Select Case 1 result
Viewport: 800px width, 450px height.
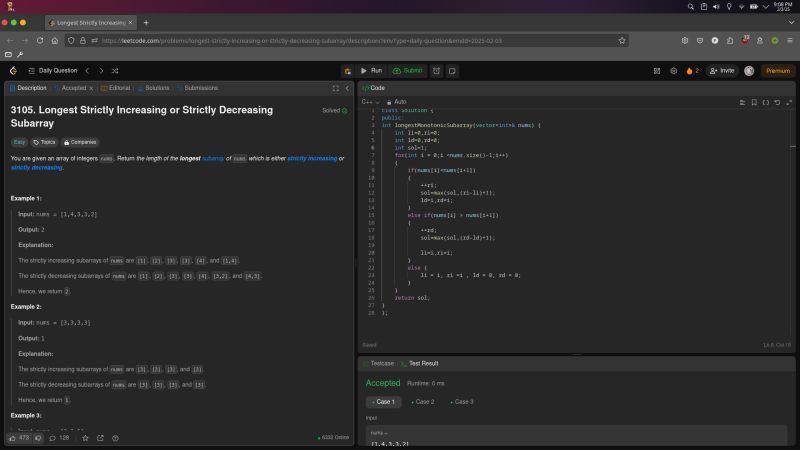pos(384,402)
